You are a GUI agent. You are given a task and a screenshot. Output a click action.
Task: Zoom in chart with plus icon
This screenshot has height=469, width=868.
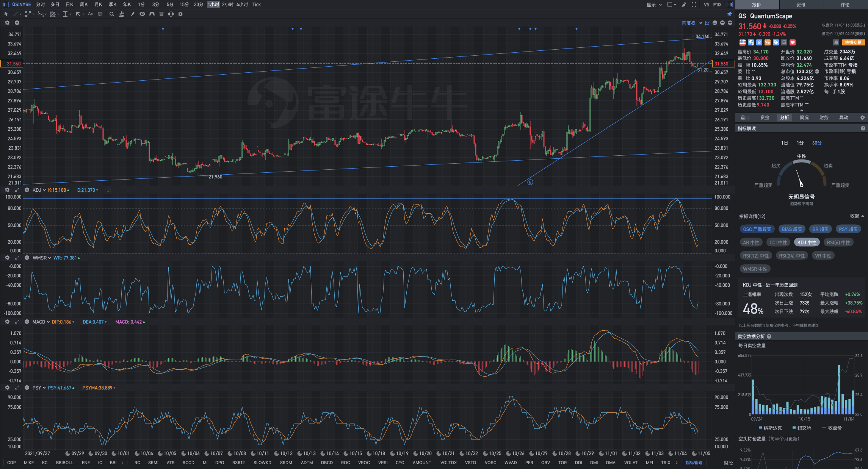730,23
